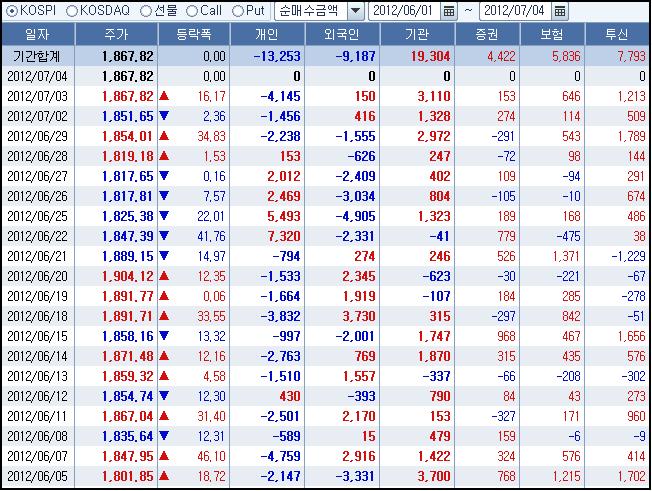Select the Put radio button
Image resolution: width=652 pixels, height=491 pixels.
(237, 11)
